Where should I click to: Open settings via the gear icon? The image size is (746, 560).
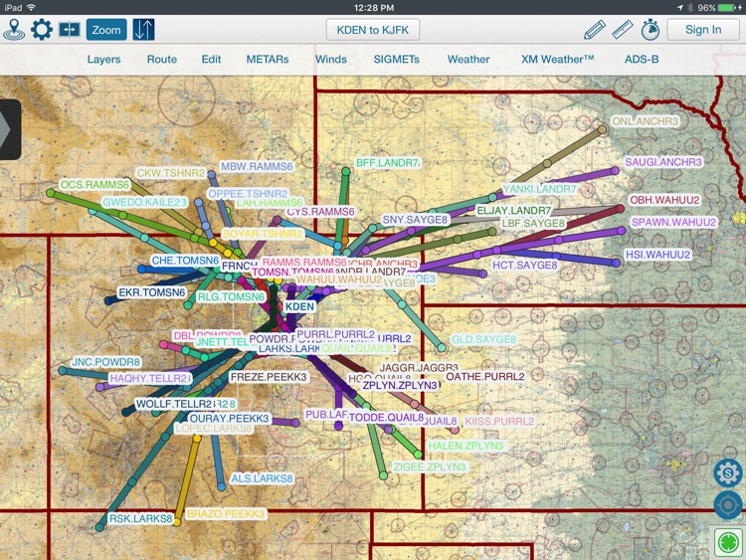[x=42, y=30]
